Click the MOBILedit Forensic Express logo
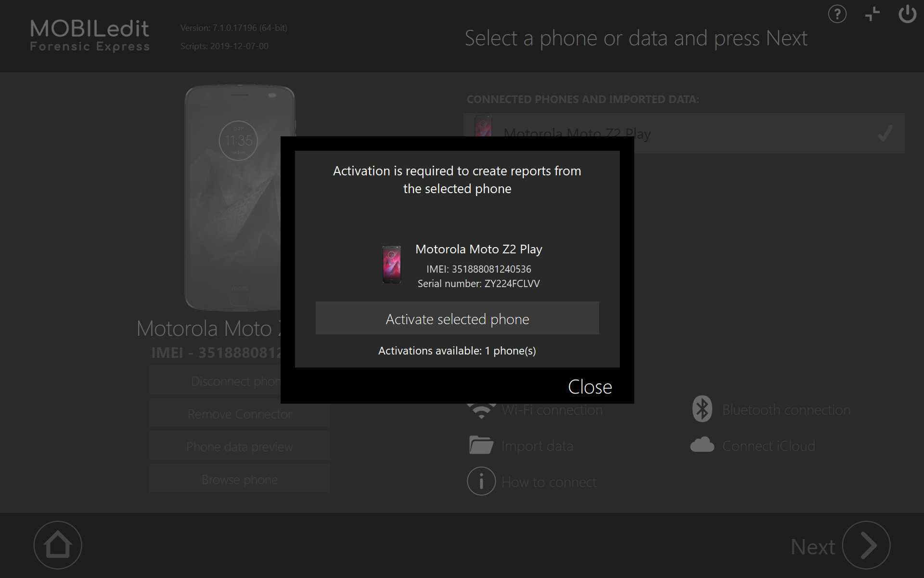The image size is (924, 578). click(90, 36)
